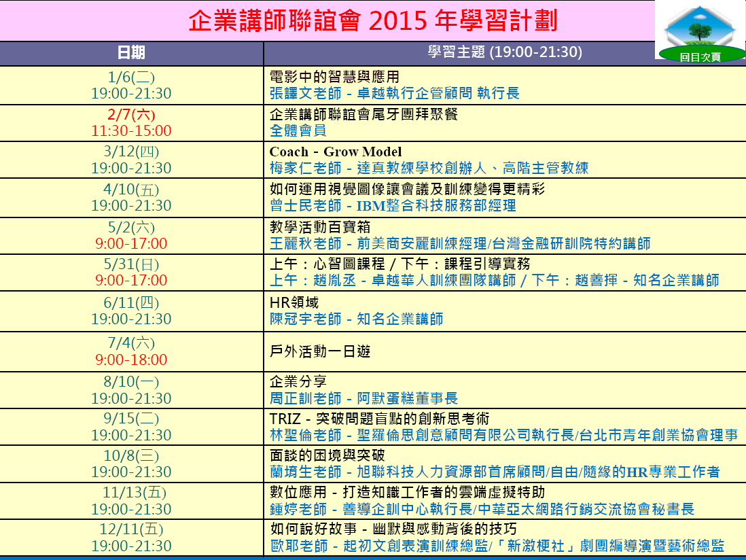This screenshot has width=746, height=560.
Task: Select date cell 6/11(四)
Action: 131,302
